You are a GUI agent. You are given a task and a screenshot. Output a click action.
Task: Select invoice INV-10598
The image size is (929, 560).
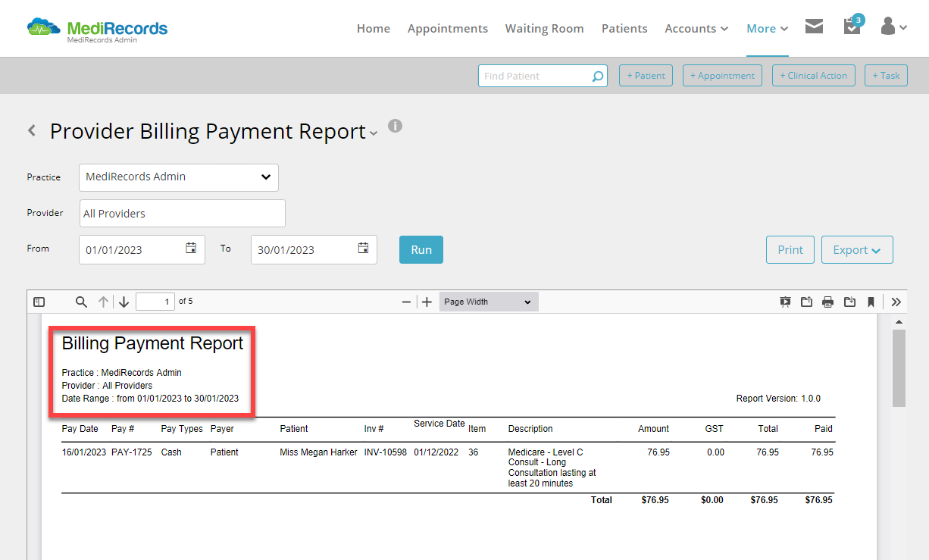point(386,452)
